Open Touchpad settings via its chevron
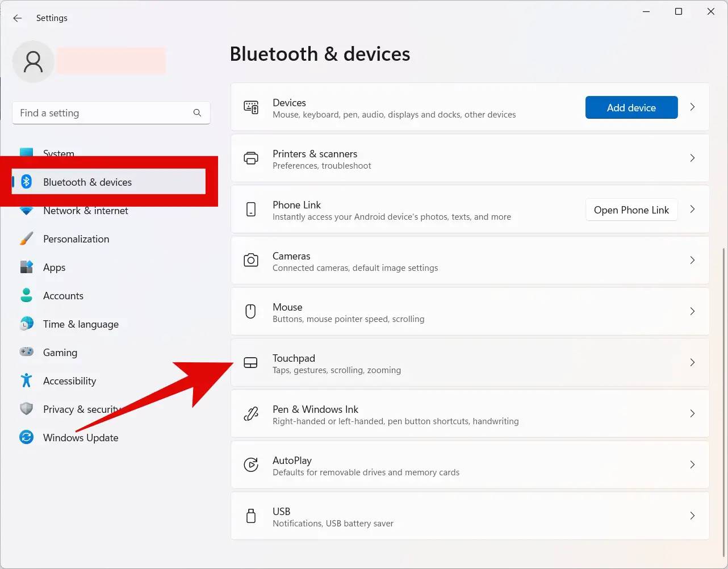 [692, 363]
